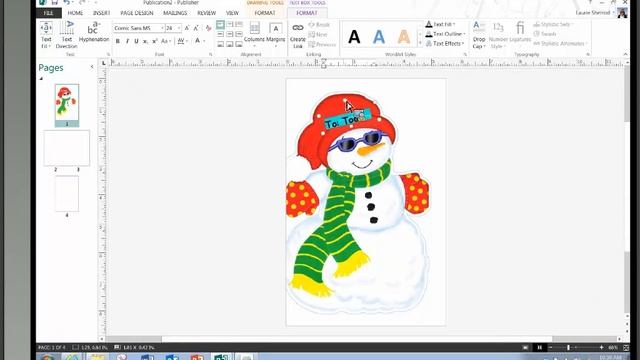Switch to Drawing Tools FORMAT tab
The image size is (640, 360).
point(264,13)
